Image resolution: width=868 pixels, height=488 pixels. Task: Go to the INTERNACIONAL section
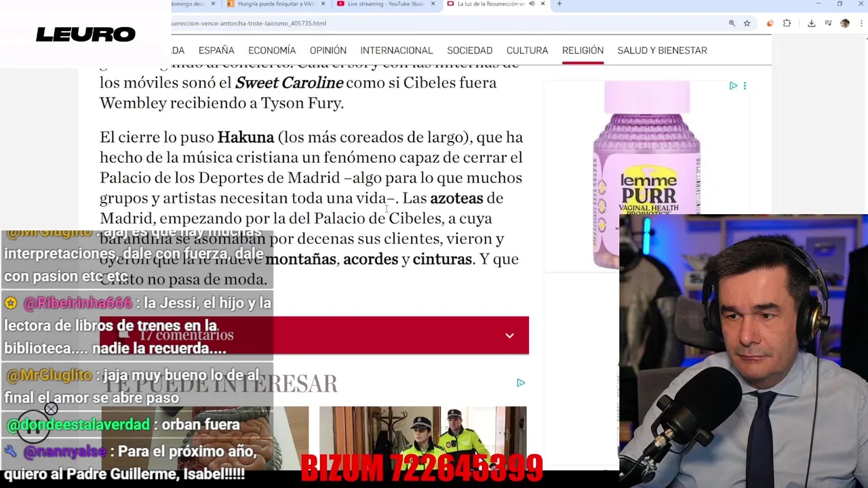397,50
